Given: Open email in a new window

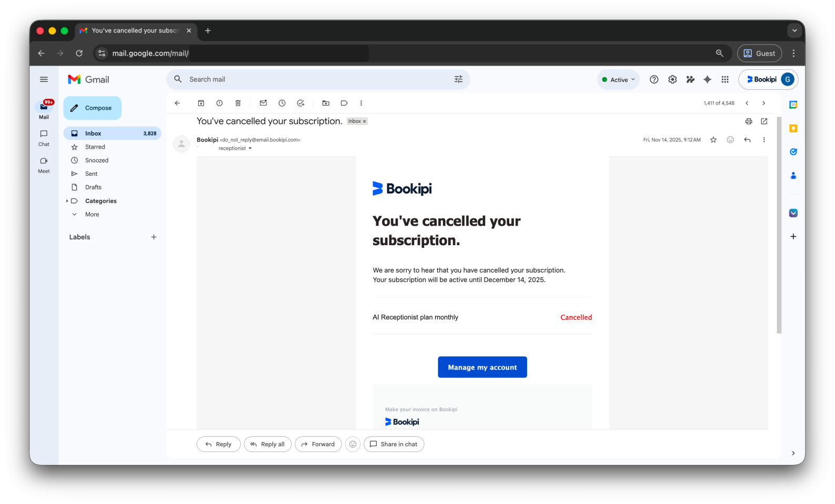Looking at the screenshot, I should (764, 121).
